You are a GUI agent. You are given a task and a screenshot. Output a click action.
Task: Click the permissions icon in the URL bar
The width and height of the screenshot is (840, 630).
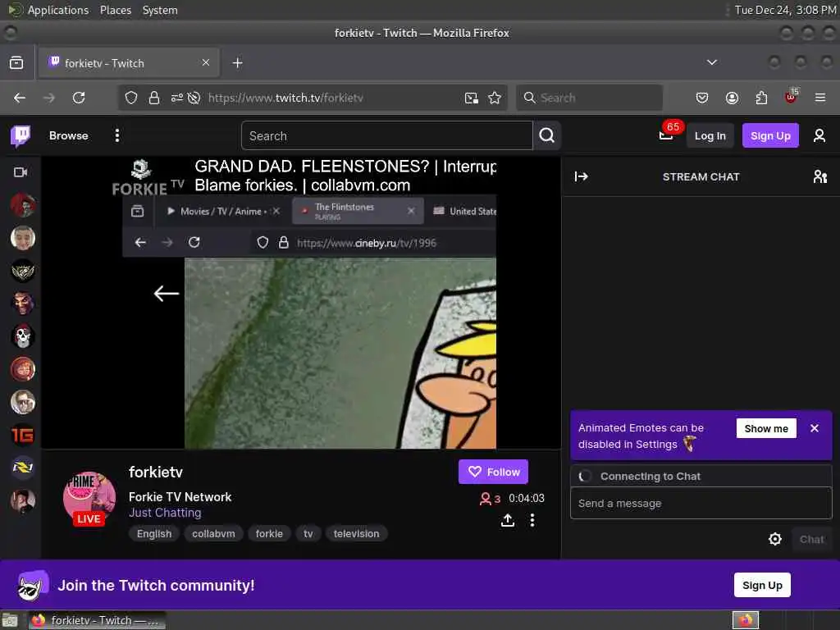[177, 98]
